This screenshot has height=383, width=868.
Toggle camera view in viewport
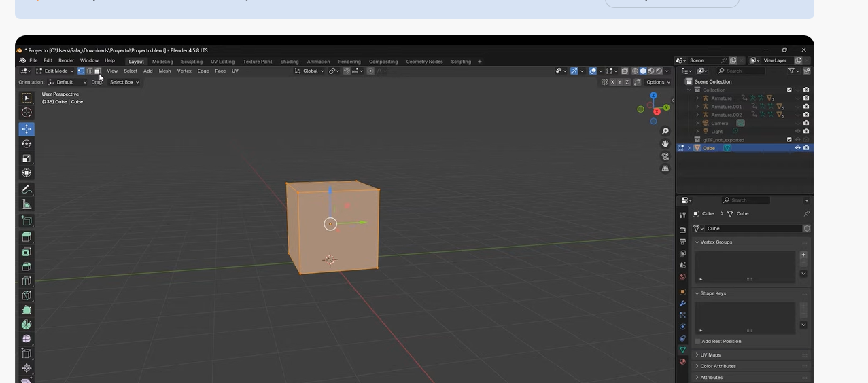665,156
